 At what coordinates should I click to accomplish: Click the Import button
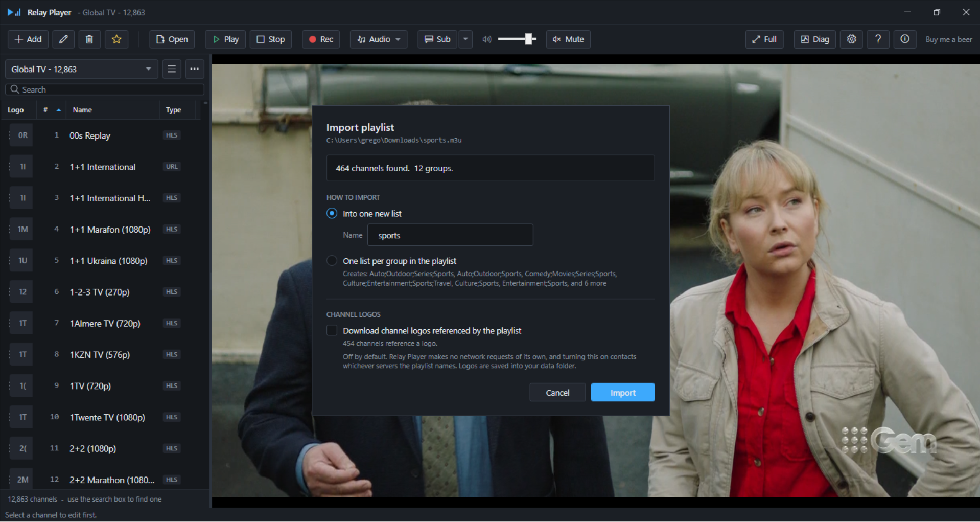(623, 393)
